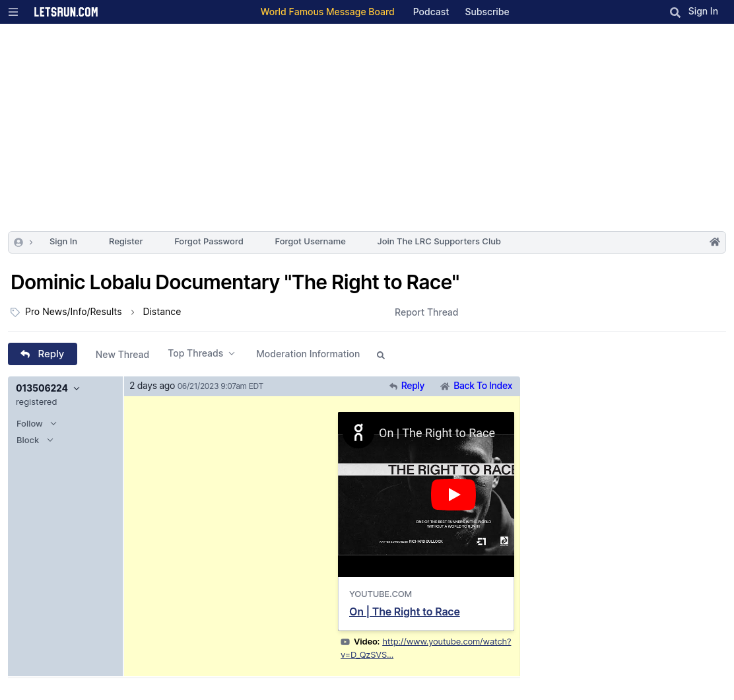
Task: Click the registered user status text
Action: coord(36,402)
